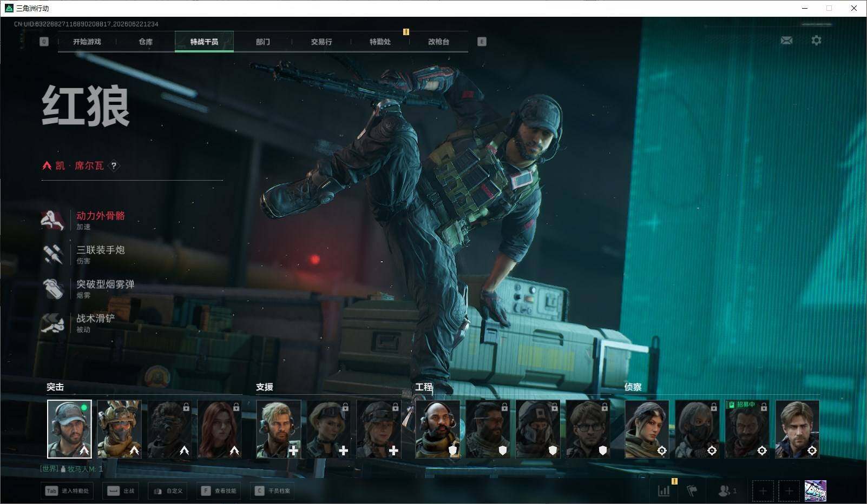Click the 工程 category heading

424,387
